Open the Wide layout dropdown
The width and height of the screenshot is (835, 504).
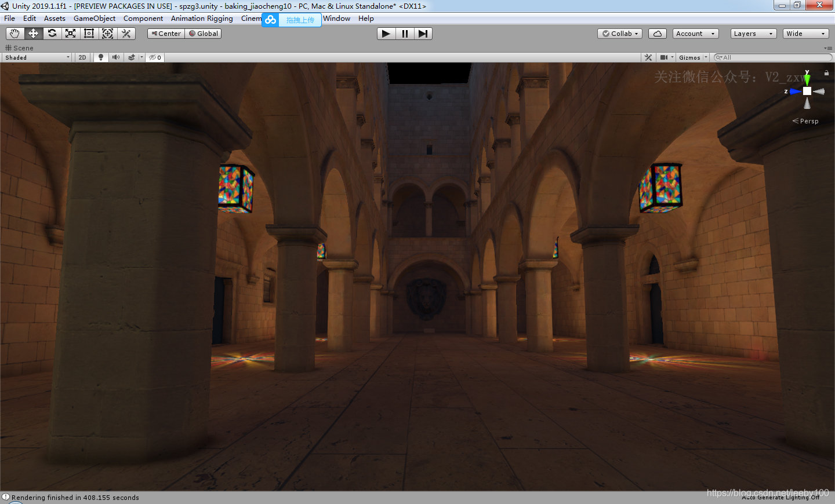(x=806, y=34)
